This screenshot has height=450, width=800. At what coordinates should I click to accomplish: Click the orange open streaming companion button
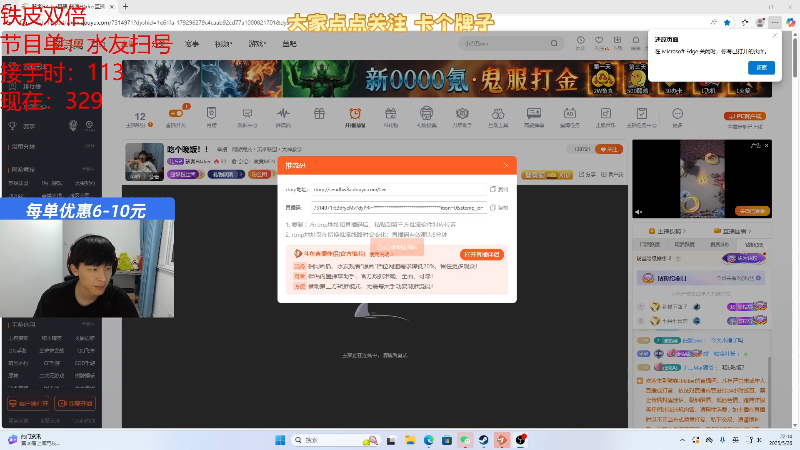pos(482,254)
